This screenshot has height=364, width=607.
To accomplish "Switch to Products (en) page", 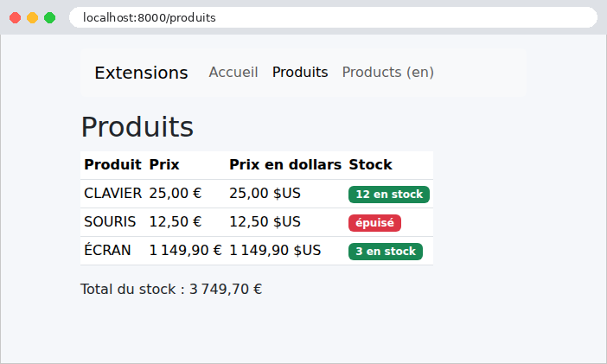I will pos(388,73).
